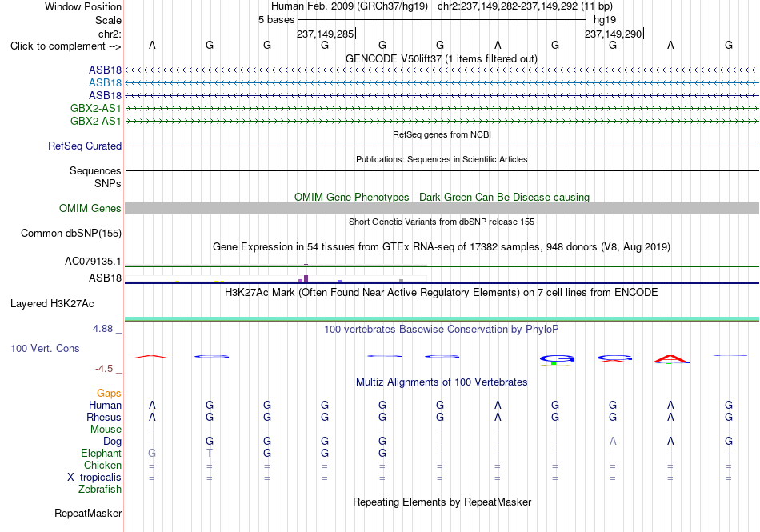The width and height of the screenshot is (760, 532).
Task: Click the teal Layered H3K27Ac signal bar
Action: 442,319
